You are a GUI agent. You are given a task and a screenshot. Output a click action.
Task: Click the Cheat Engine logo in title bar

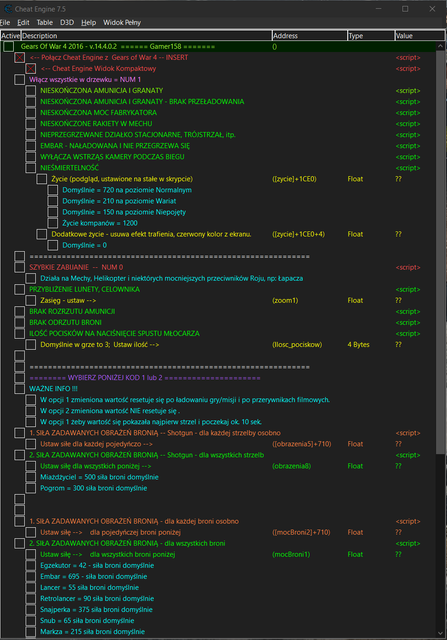tap(8, 9)
